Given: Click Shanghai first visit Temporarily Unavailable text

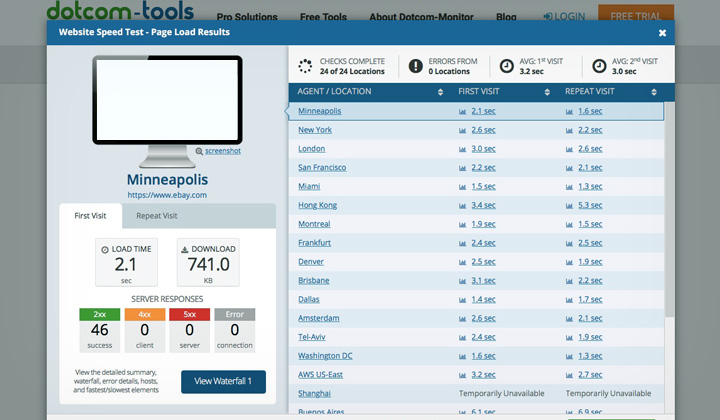Looking at the screenshot, I should [x=501, y=393].
